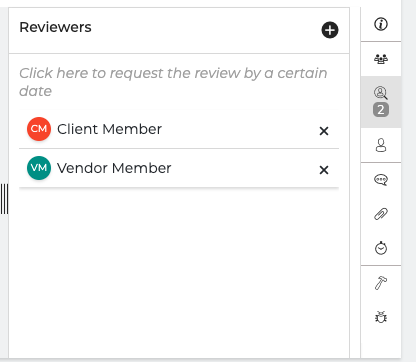Remove Vendor Member from reviewers

(x=324, y=170)
